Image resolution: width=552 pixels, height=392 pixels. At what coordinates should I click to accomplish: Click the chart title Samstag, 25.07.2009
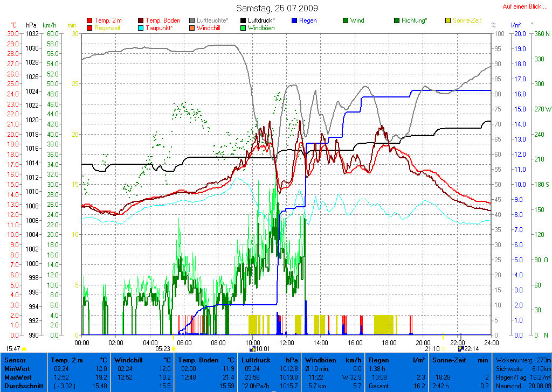click(277, 9)
